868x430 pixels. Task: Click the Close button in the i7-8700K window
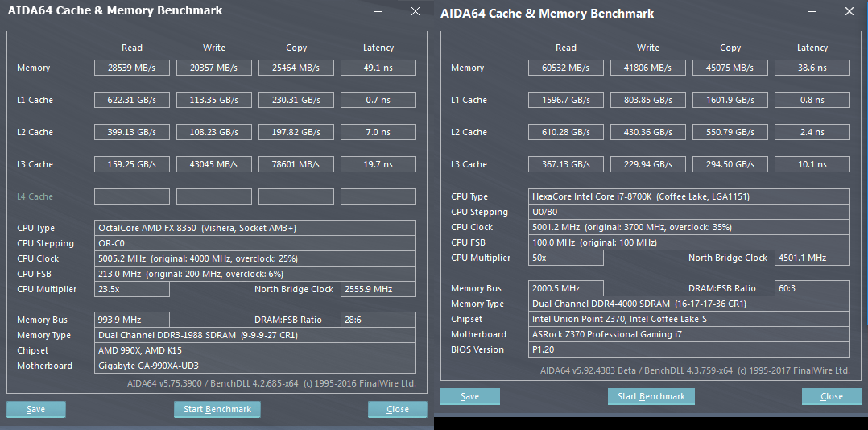click(x=832, y=396)
